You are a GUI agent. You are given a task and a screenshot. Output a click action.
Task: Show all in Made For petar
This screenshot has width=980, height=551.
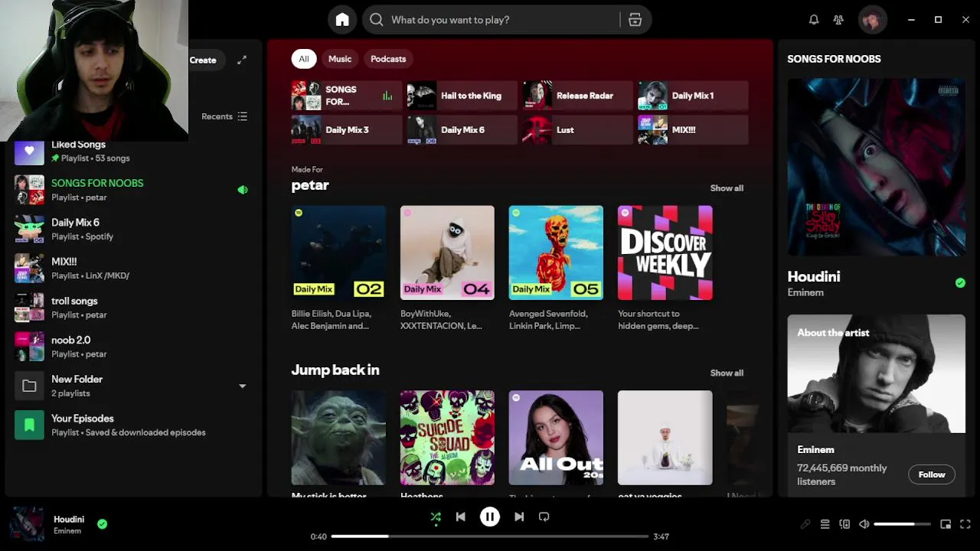(x=727, y=188)
